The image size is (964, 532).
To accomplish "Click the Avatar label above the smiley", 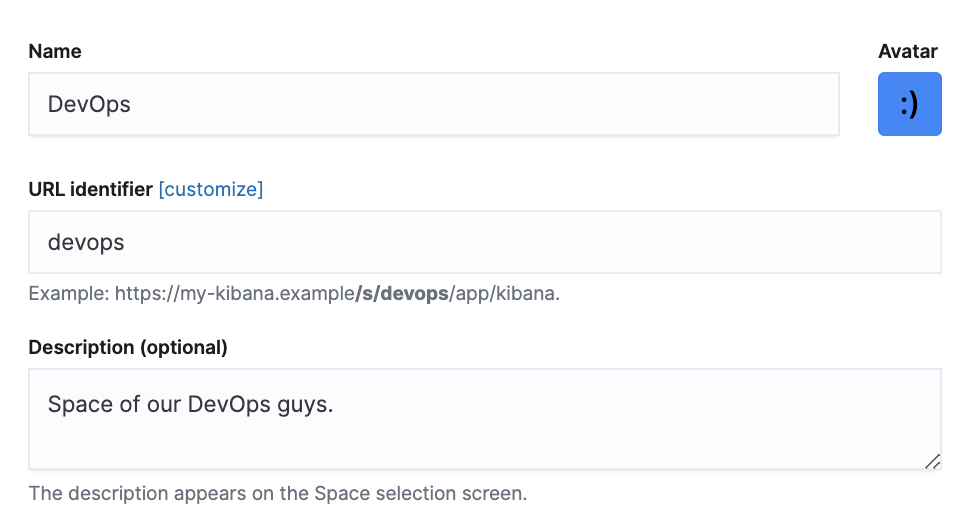I will click(907, 51).
